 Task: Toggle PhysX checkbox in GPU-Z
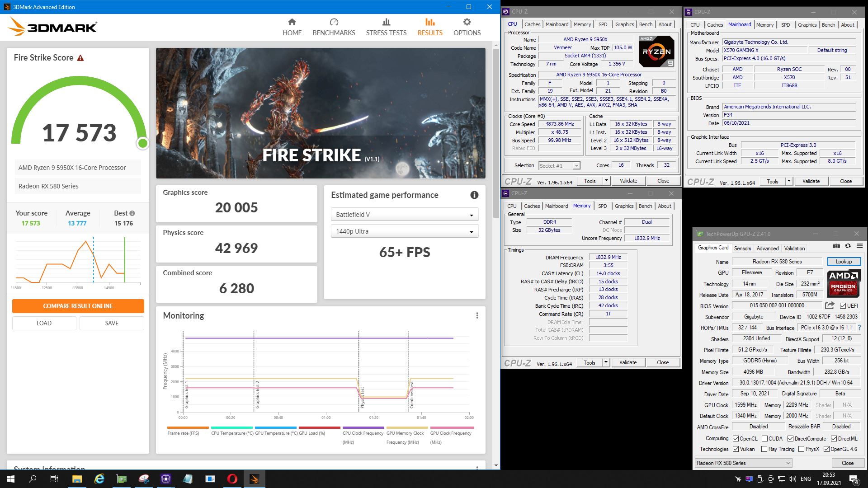801,449
